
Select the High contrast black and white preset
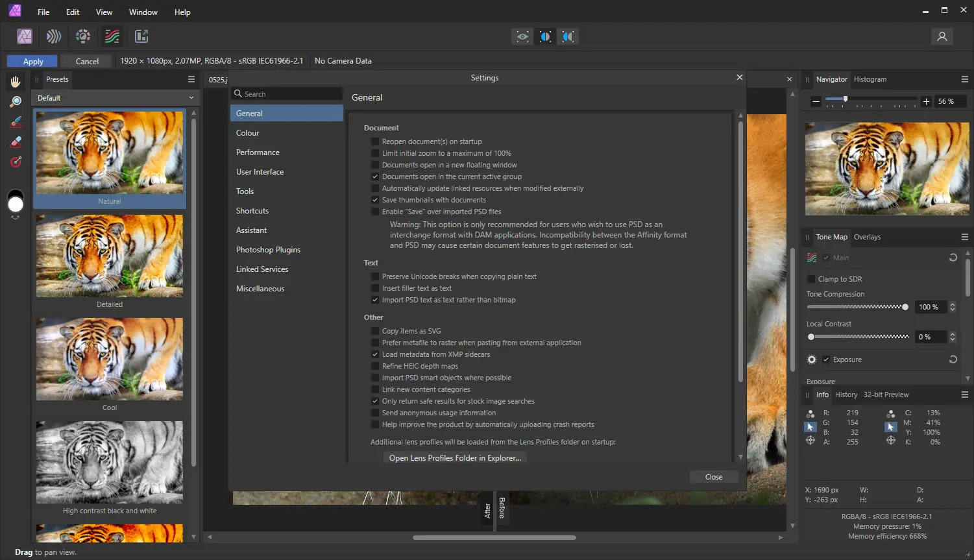(x=110, y=463)
